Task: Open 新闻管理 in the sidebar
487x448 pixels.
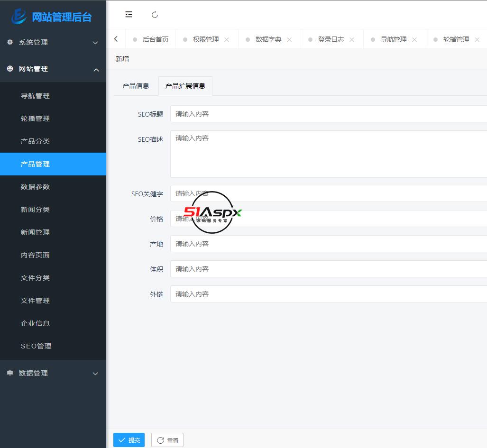Action: pyautogui.click(x=53, y=232)
